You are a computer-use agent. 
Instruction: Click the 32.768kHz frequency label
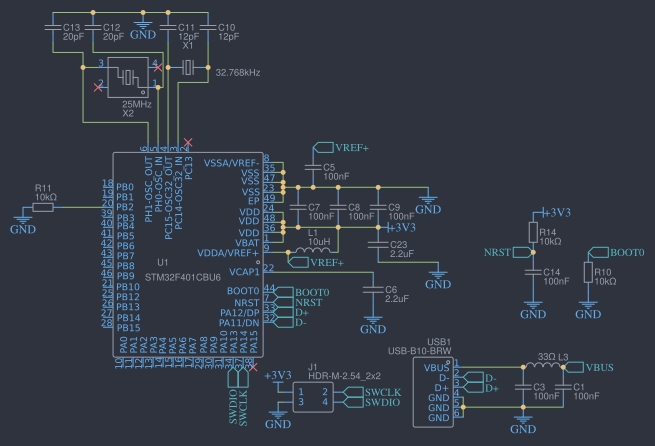[238, 73]
